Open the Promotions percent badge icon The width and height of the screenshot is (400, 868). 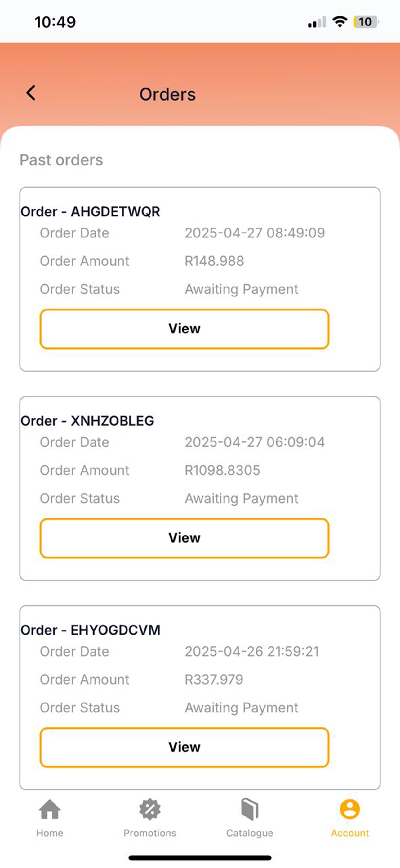150,809
